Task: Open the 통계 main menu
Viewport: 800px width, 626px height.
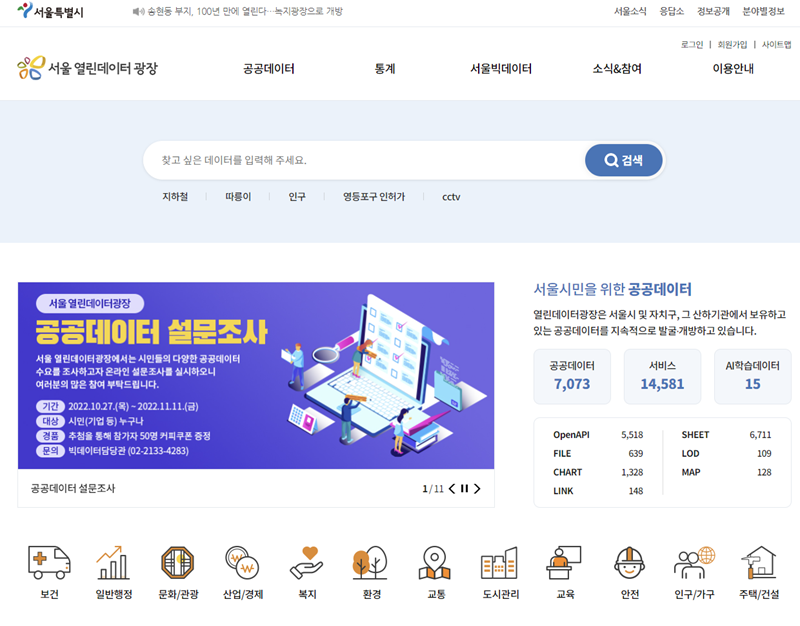Action: click(385, 68)
